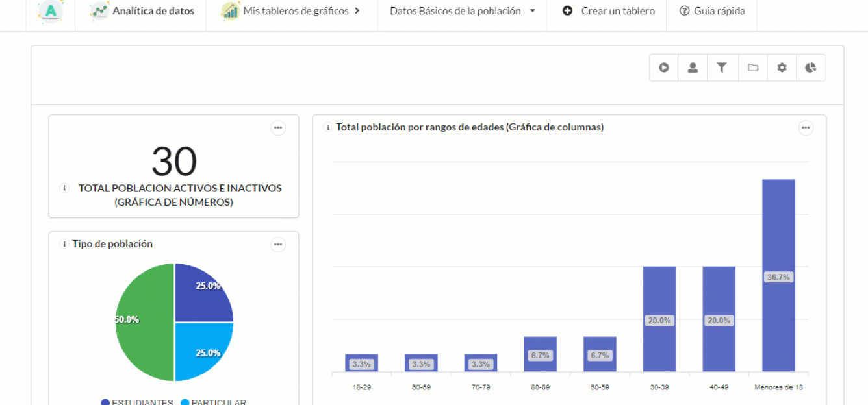Click the user icon in the dashboard toolbar
Image resolution: width=868 pixels, height=405 pixels.
pyautogui.click(x=693, y=67)
